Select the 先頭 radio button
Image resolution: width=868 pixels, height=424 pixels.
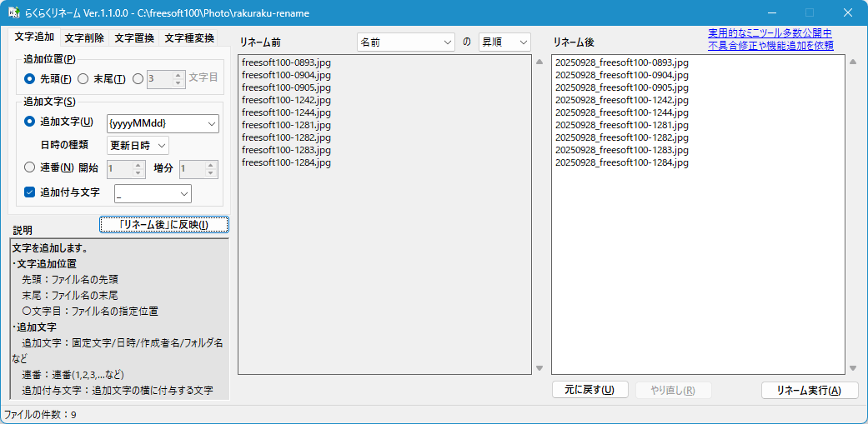coord(30,78)
